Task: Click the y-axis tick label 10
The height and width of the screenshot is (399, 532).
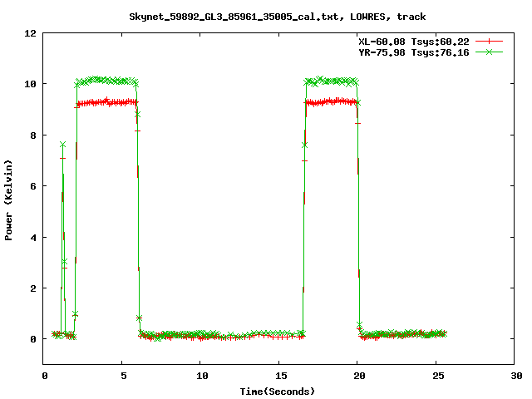Action: pos(30,84)
